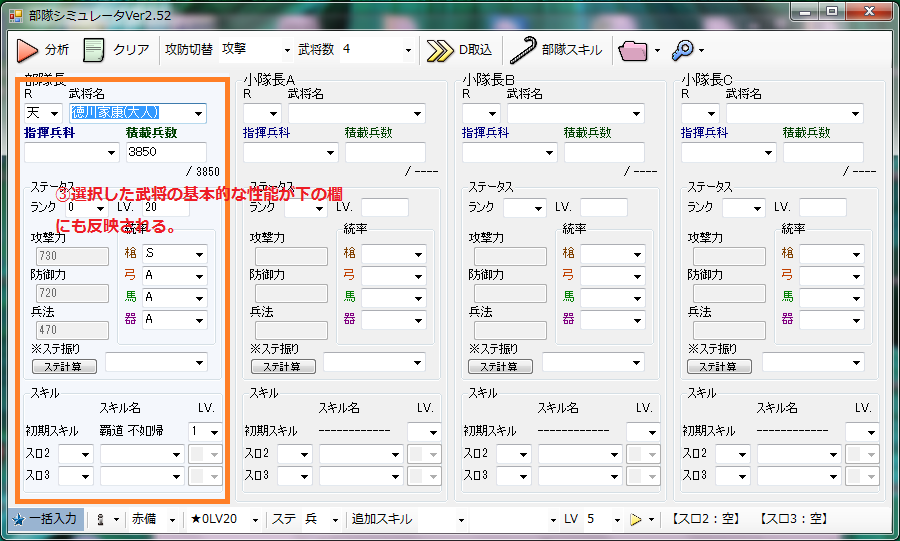Click the 小隊長B LV. input field
This screenshot has height=541, width=900.
pyautogui.click(x=603, y=208)
